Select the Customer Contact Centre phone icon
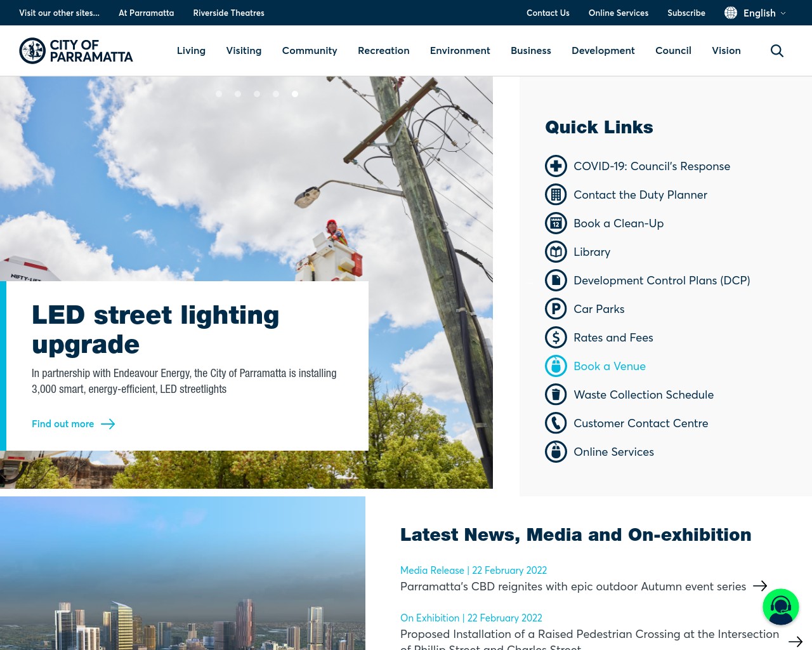 [556, 423]
